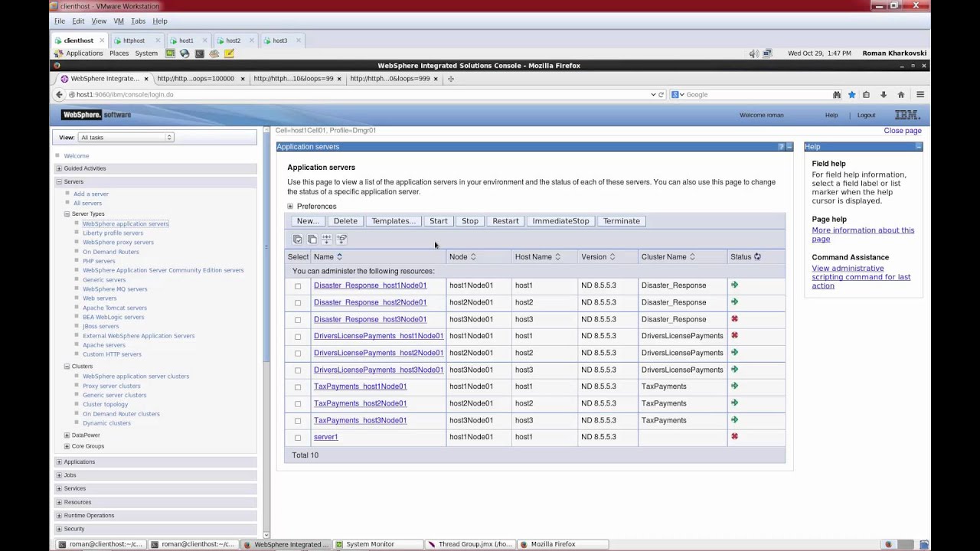
Task: Open the Firefox hamburger menu
Action: pyautogui.click(x=920, y=95)
